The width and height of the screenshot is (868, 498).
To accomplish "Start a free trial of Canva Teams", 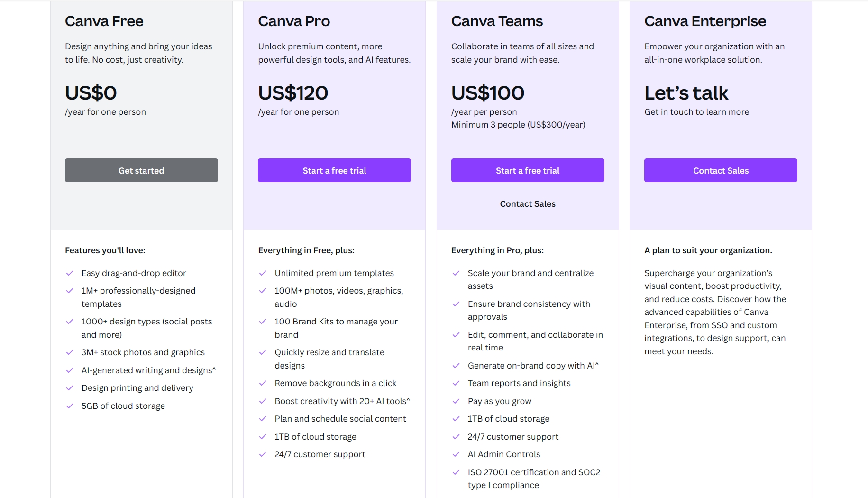I will (527, 170).
